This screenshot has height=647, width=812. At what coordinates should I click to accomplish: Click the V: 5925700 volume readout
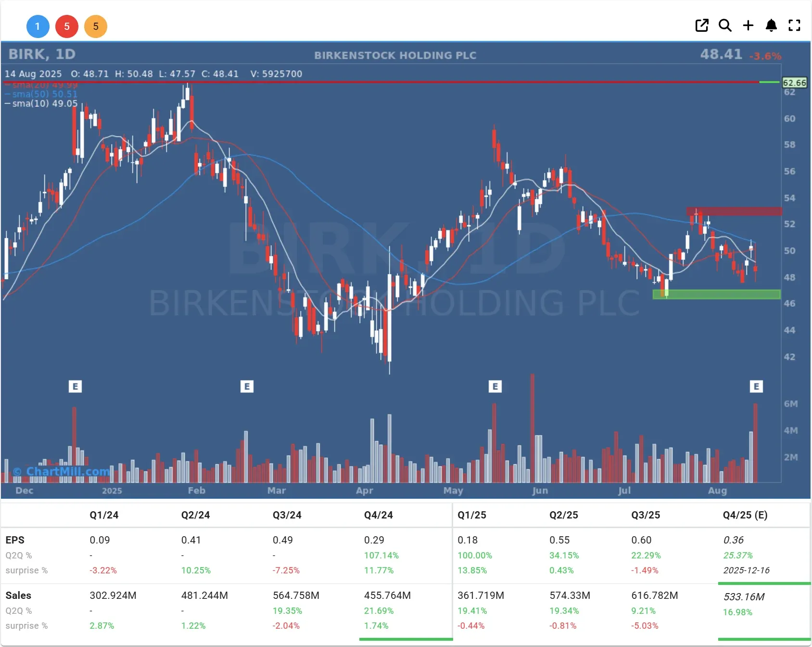coord(277,74)
